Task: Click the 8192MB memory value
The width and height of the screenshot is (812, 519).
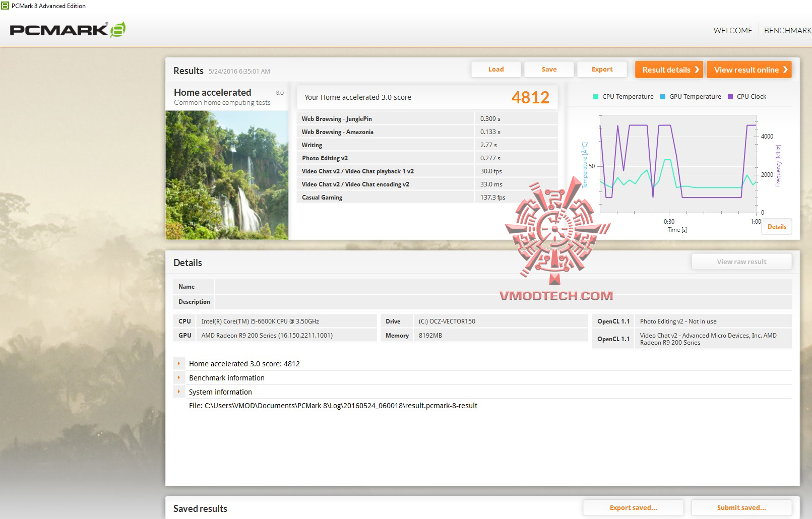Action: tap(430, 336)
